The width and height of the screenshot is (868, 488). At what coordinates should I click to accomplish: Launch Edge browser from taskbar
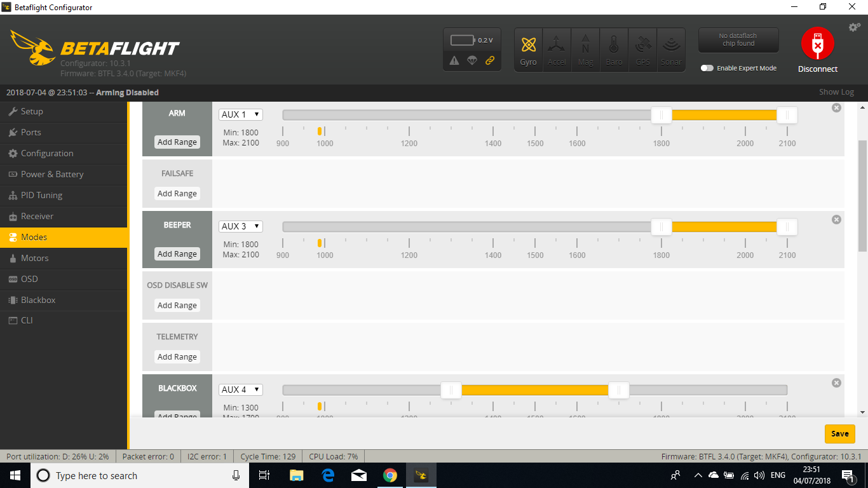328,475
